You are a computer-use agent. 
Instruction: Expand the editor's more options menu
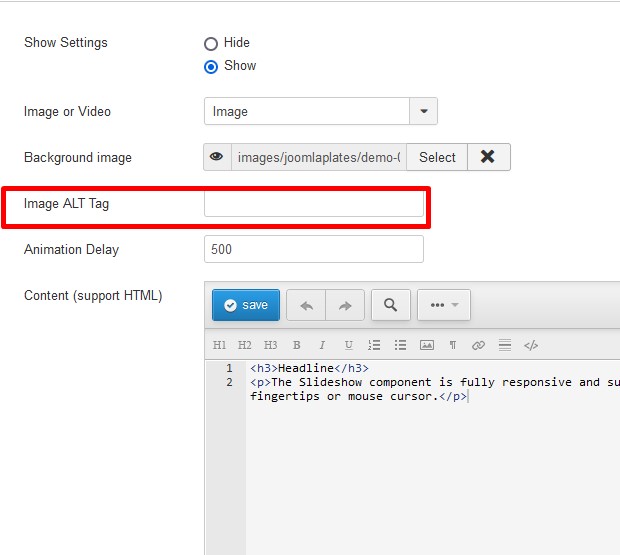click(x=444, y=305)
